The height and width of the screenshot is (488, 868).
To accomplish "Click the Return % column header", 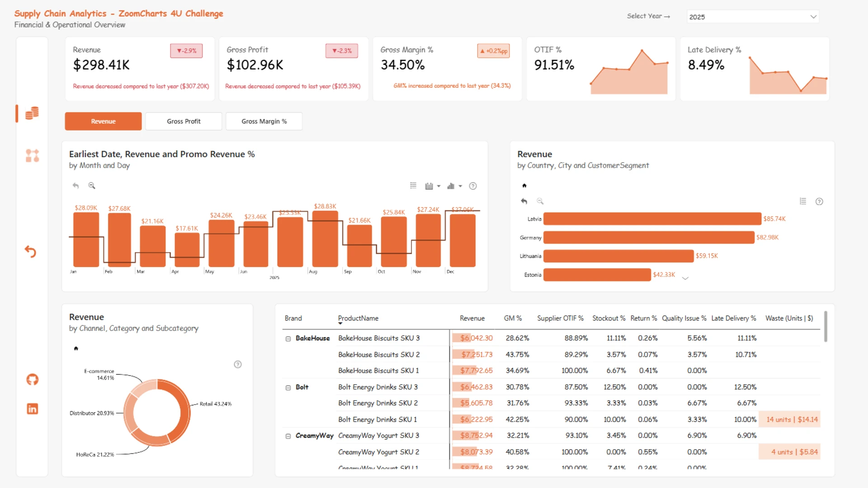I will tap(644, 319).
